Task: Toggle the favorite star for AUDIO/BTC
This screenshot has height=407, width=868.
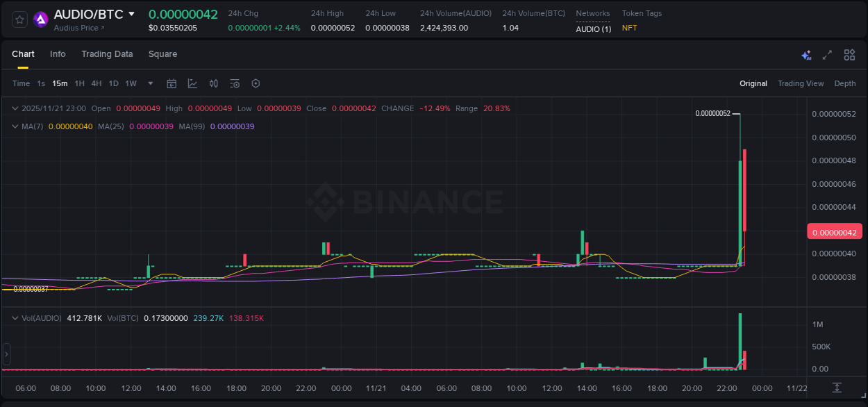Action: click(x=19, y=19)
